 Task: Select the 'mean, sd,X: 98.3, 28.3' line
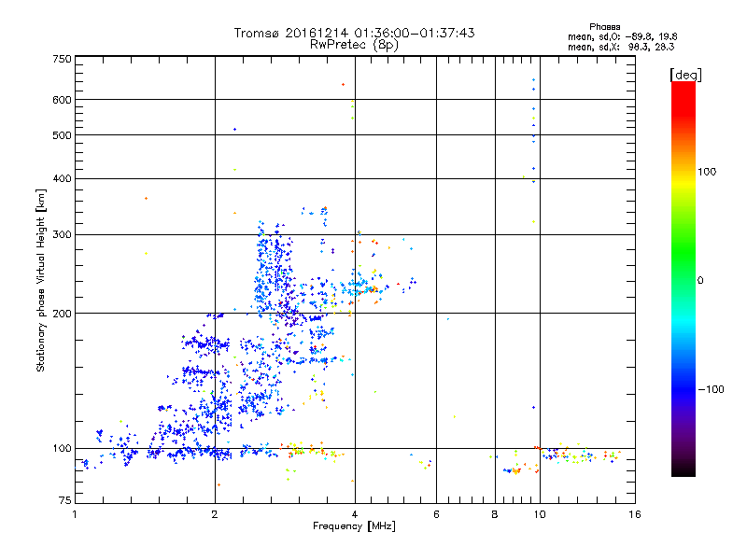pos(621,47)
